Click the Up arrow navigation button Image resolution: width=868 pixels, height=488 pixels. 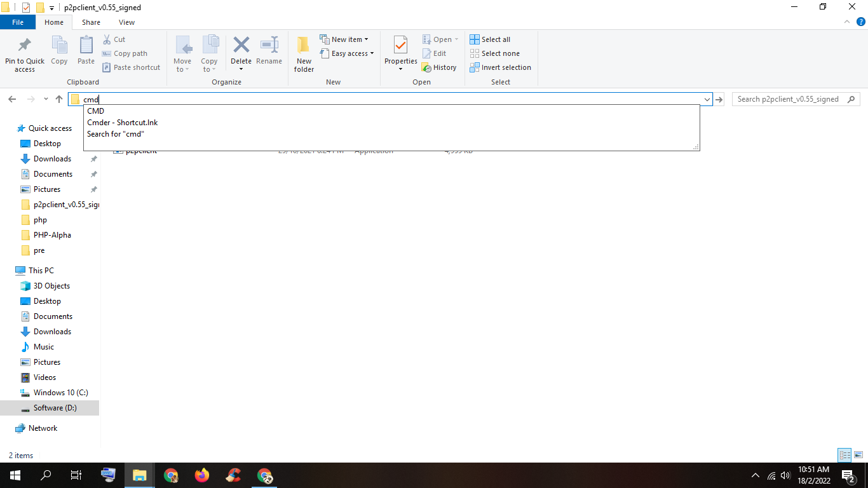click(x=59, y=99)
